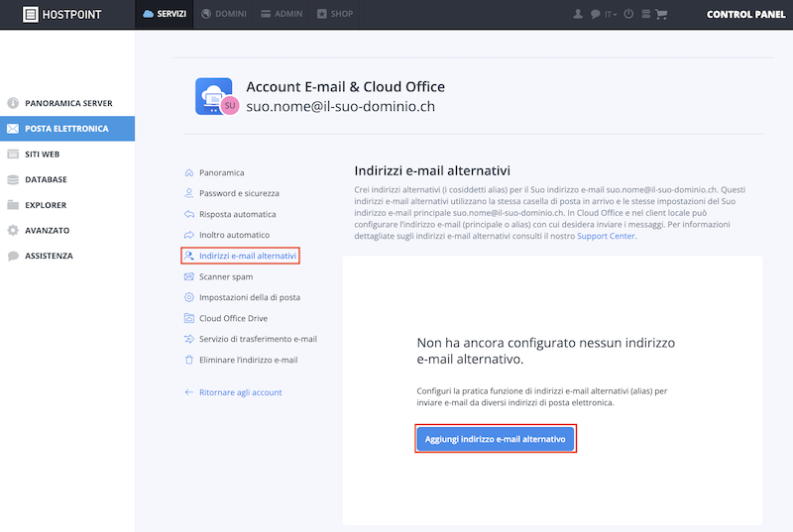Click the person icon beside Indirizzi e-mail alternativi
The height and width of the screenshot is (532, 793).
click(189, 256)
